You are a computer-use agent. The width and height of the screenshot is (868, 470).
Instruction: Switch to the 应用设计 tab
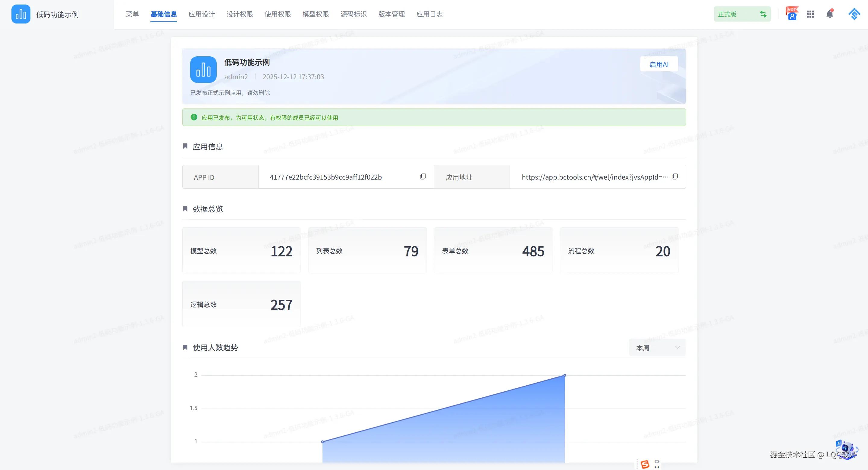(202, 14)
